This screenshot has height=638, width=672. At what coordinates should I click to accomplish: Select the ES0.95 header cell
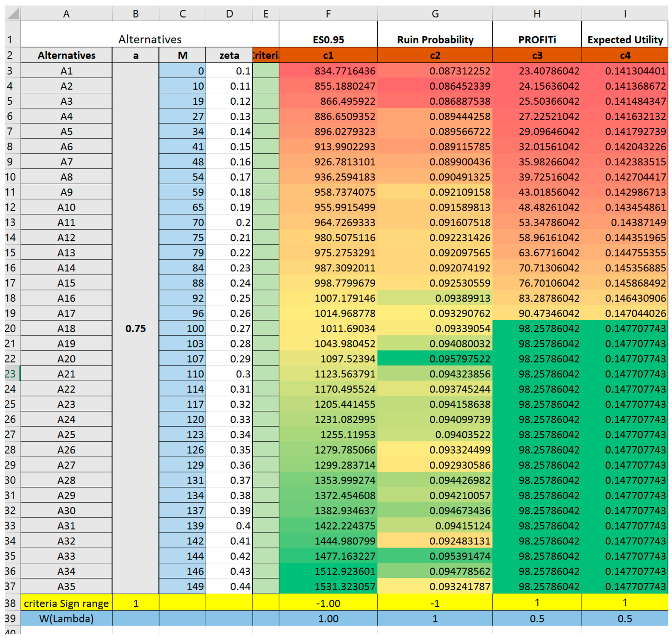[x=328, y=39]
